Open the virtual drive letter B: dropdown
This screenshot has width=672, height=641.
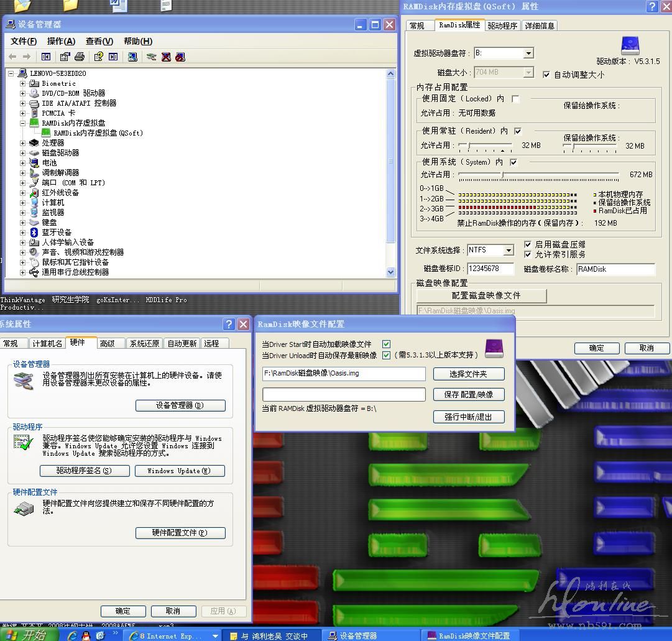tap(528, 53)
